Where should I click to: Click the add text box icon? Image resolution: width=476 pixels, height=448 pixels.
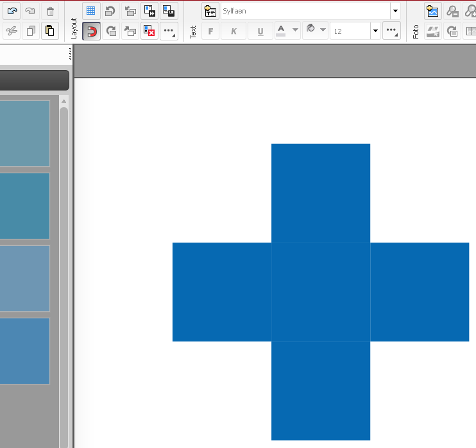[x=210, y=12]
